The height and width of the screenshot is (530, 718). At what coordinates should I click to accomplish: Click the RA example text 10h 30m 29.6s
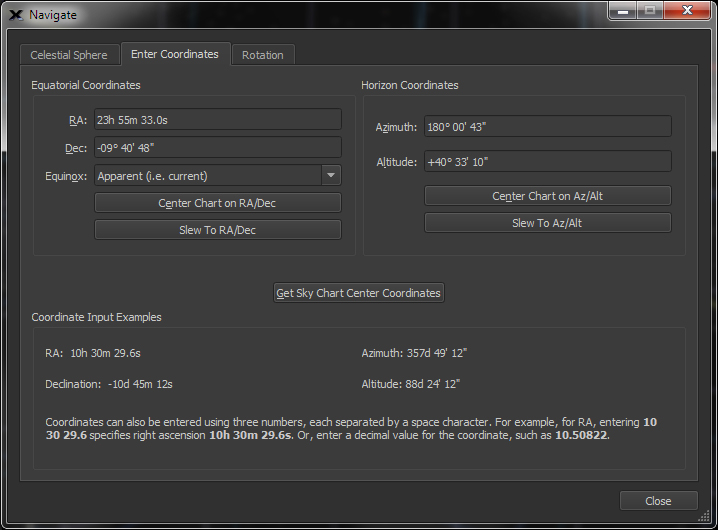[105, 353]
